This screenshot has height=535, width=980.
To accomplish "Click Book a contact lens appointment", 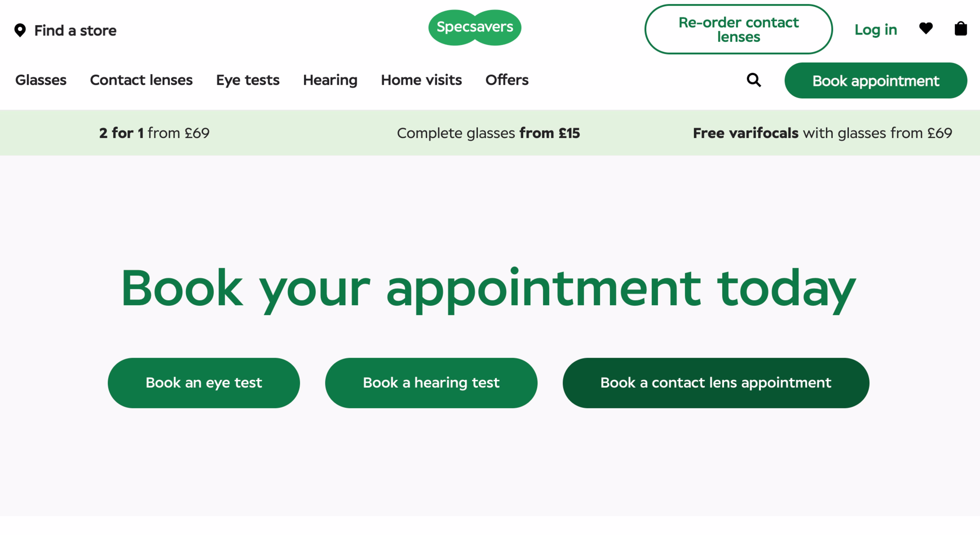I will [716, 383].
